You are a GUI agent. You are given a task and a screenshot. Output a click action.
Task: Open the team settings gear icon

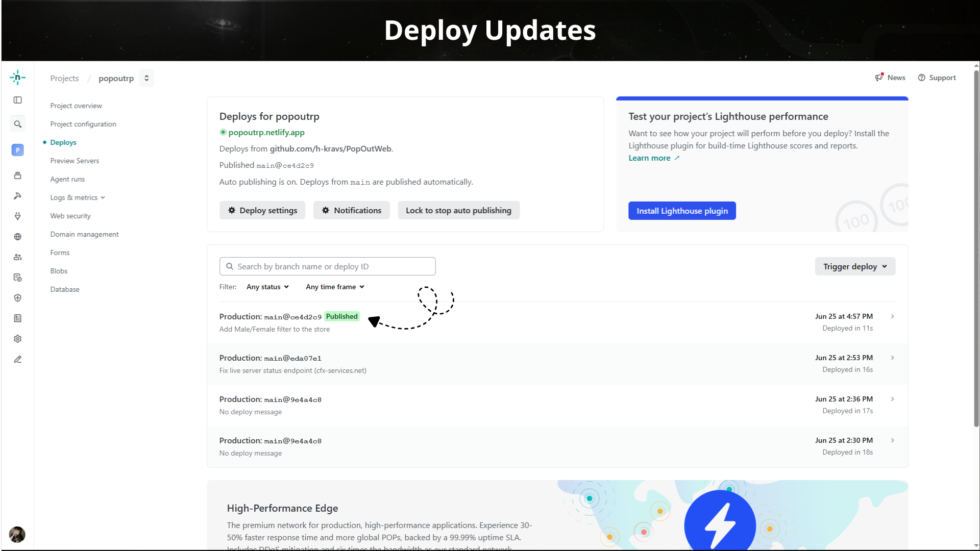coord(17,339)
